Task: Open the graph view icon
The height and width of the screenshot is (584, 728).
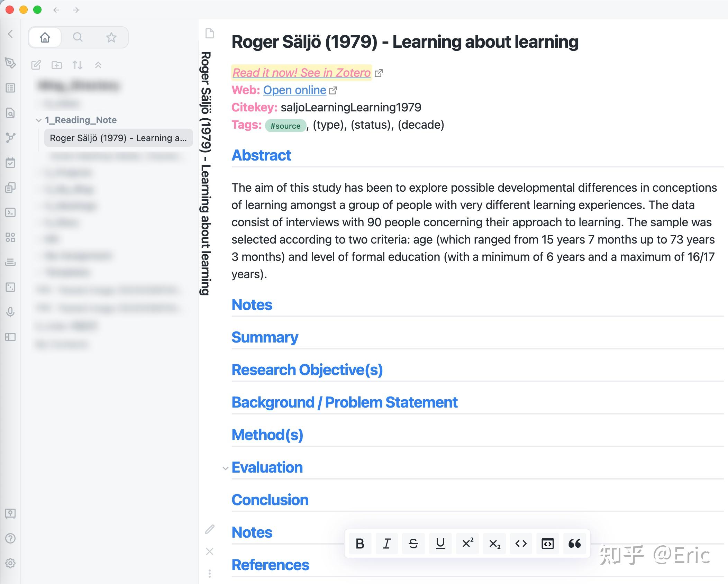Action: coord(10,138)
